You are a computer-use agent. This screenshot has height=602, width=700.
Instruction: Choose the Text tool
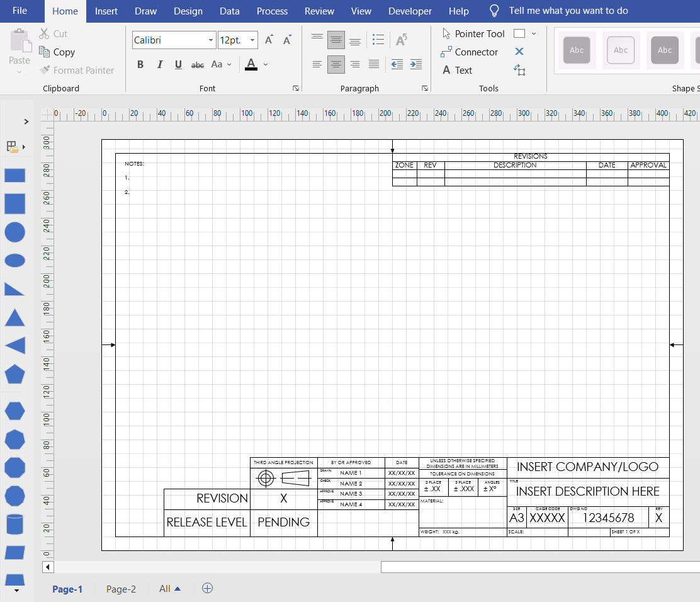461,70
